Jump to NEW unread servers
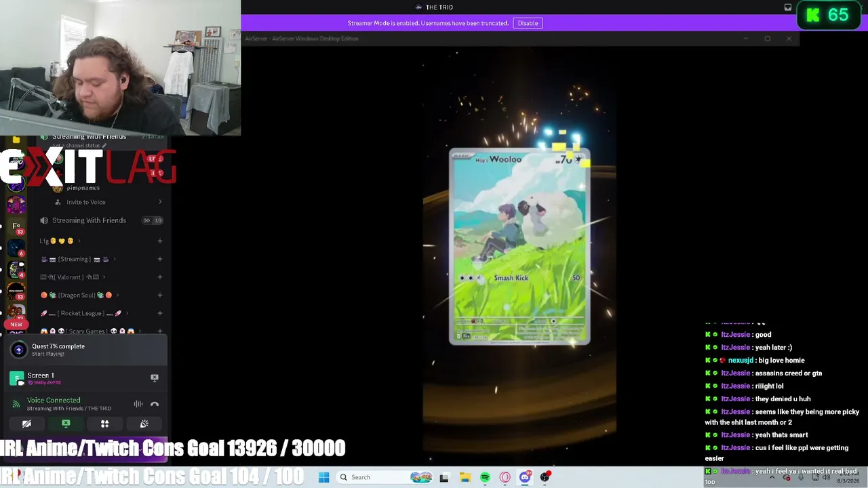The height and width of the screenshot is (488, 868). pyautogui.click(x=16, y=325)
